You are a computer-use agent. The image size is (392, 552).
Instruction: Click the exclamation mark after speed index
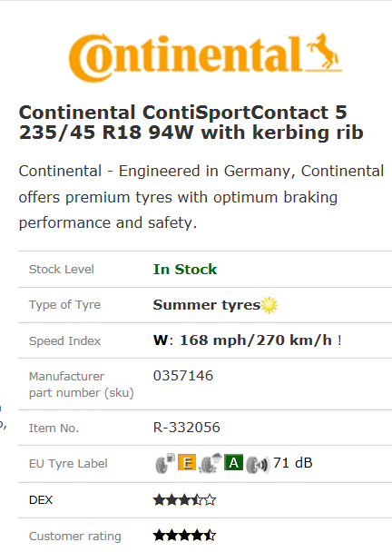pos(339,340)
